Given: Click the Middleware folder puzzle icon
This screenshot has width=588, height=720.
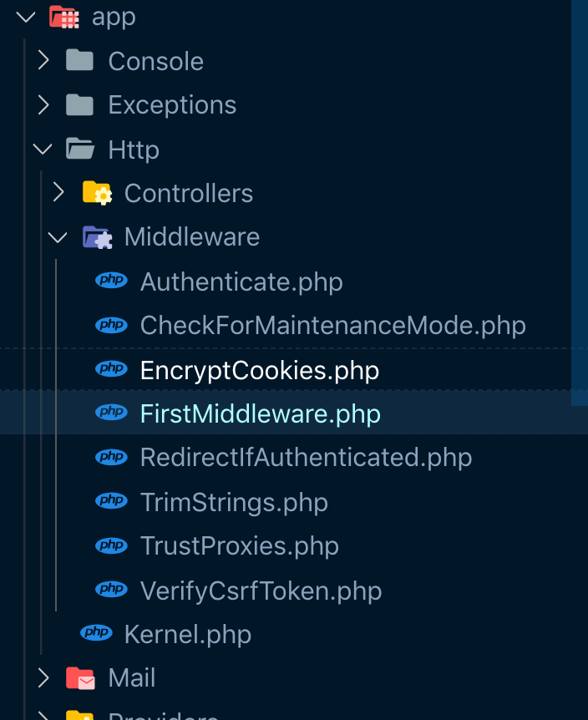Looking at the screenshot, I should pos(97,238).
